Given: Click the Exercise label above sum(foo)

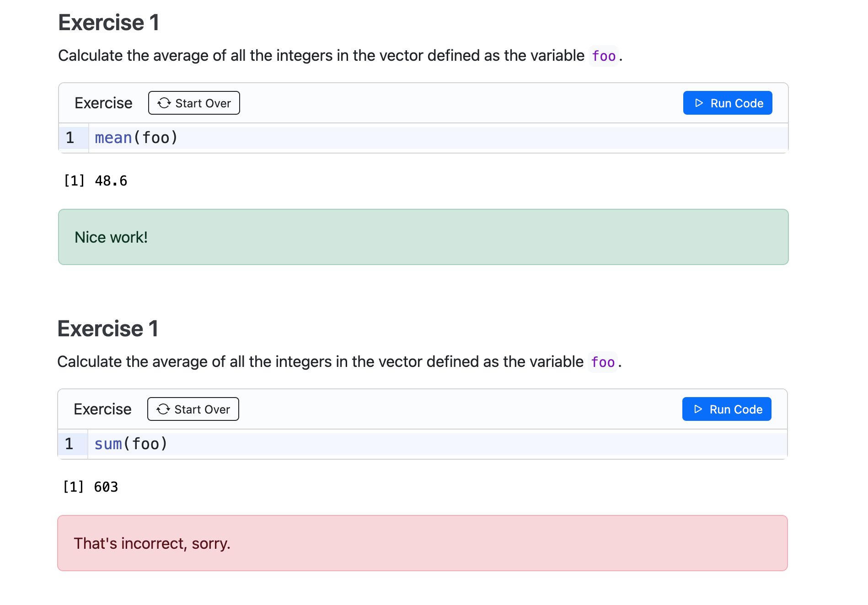Looking at the screenshot, I should point(102,409).
